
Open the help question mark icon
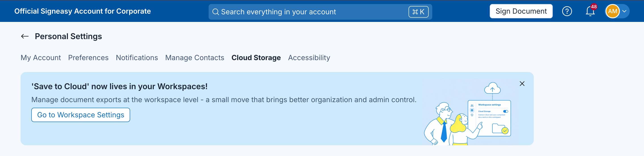point(567,11)
